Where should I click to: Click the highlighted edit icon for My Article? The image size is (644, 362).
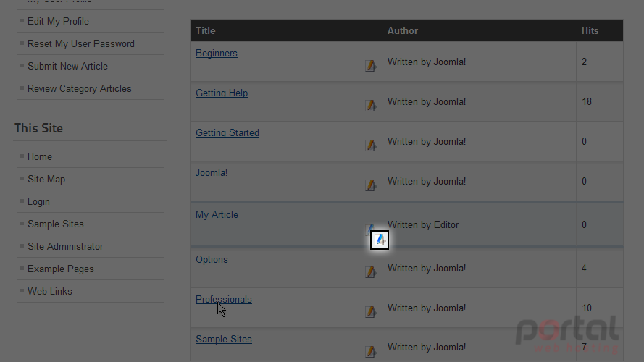(380, 240)
